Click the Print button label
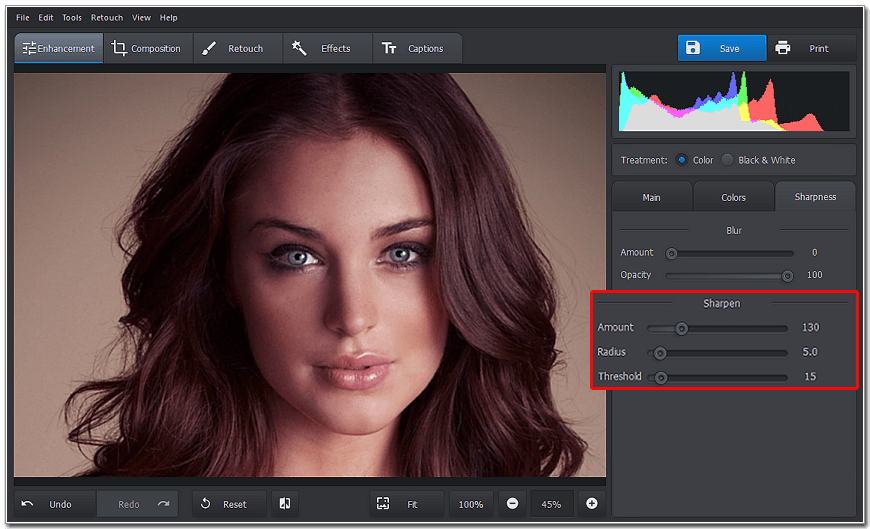The image size is (870, 529). (x=818, y=48)
